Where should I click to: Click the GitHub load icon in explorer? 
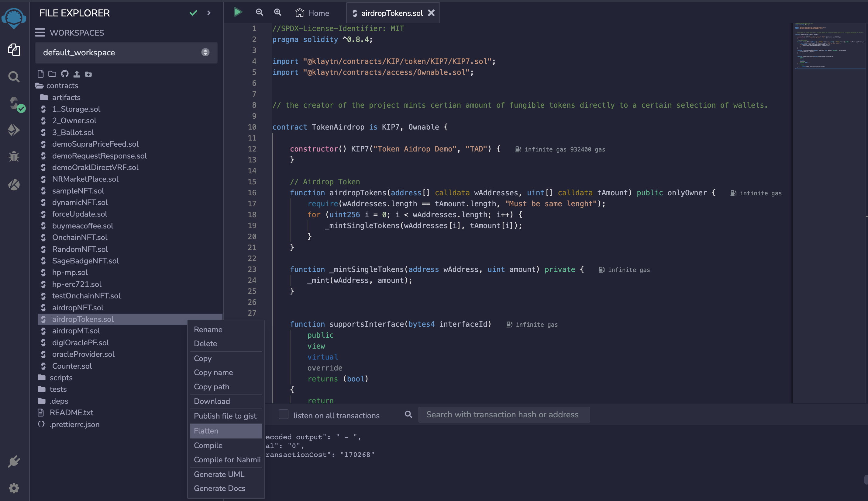tap(65, 74)
